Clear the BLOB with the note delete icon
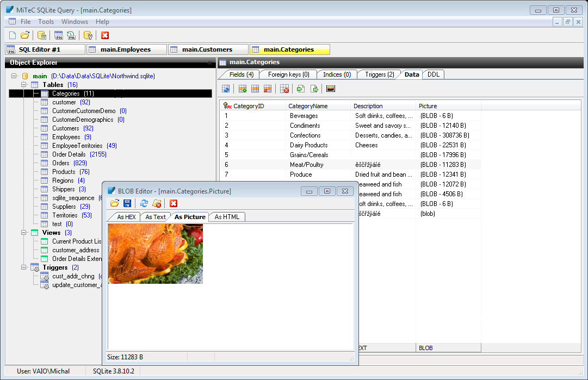This screenshot has width=588, height=380. (x=157, y=203)
